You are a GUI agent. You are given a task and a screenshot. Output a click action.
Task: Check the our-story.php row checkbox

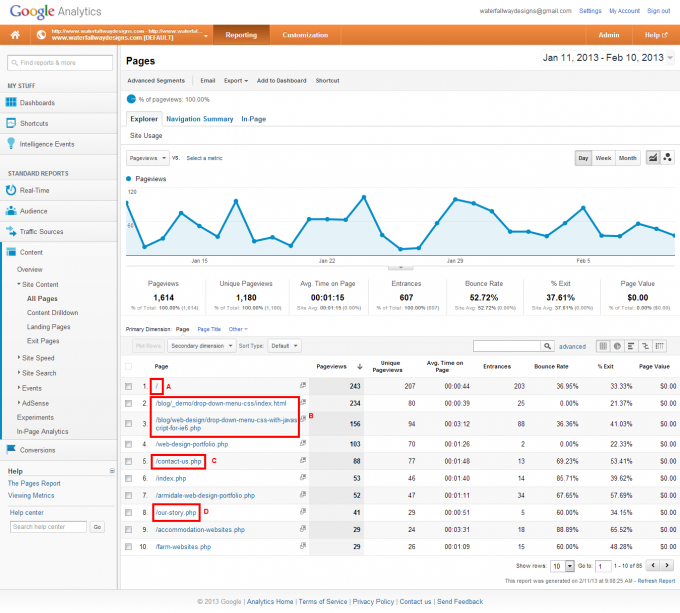(128, 512)
